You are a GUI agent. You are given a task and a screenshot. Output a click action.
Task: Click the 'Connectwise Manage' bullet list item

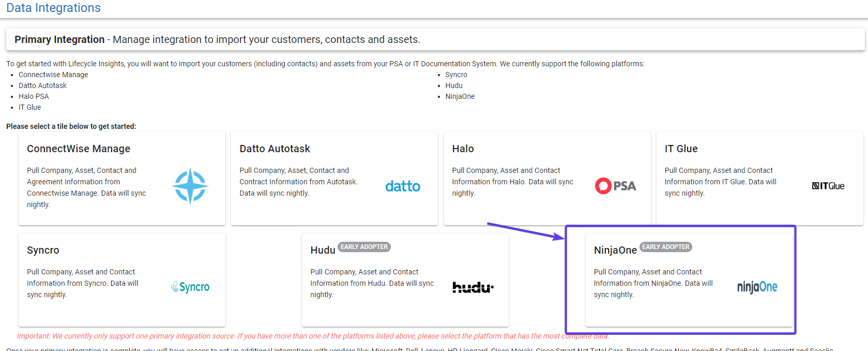pos(53,75)
